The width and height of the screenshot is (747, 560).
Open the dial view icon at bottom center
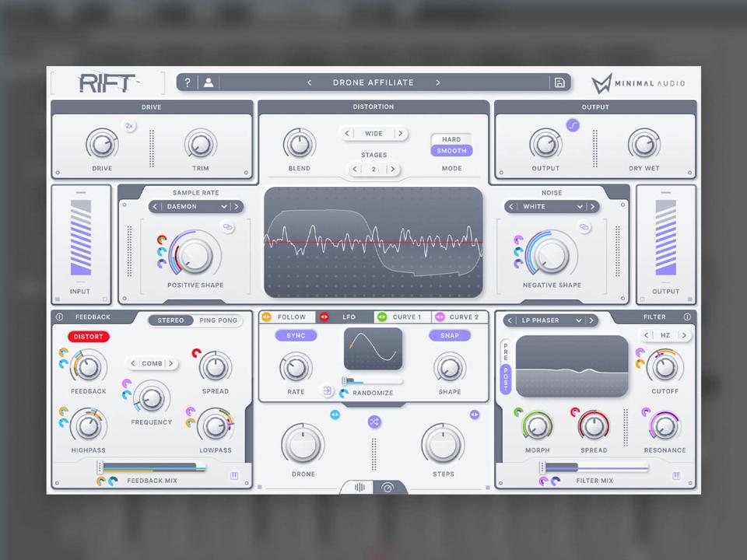[x=388, y=488]
